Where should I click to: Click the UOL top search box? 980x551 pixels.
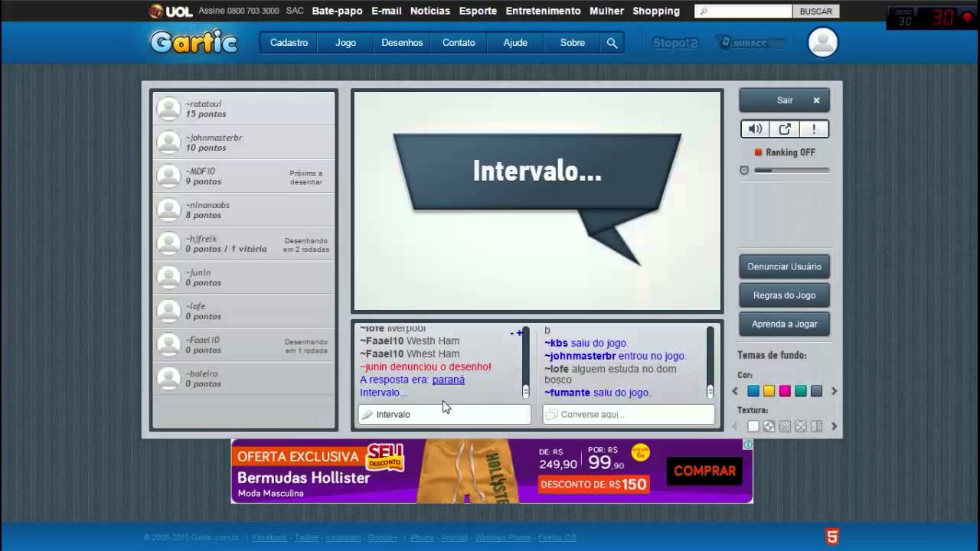(x=743, y=11)
